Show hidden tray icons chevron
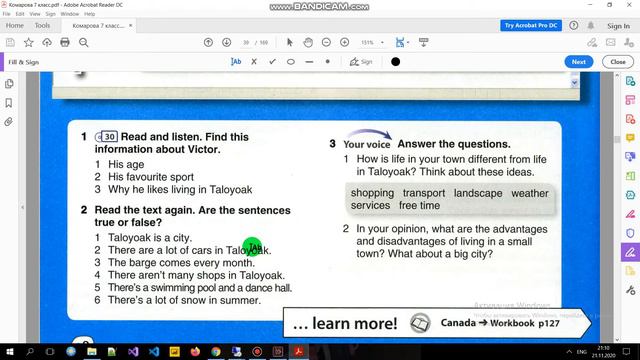 pos(569,351)
